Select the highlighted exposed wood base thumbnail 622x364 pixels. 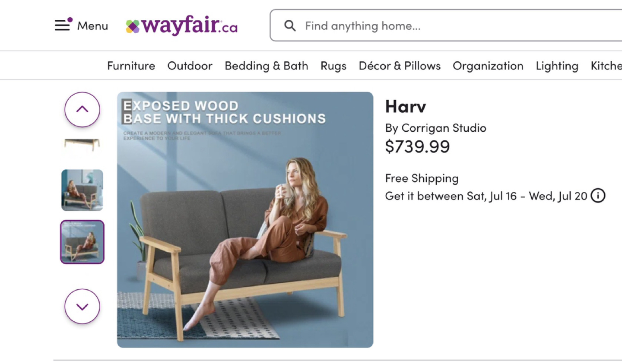[x=82, y=242]
